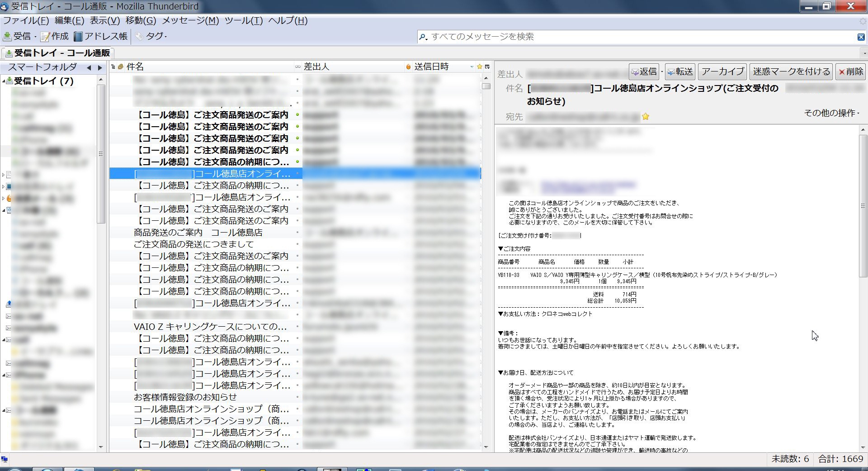Collapse the 受信トレイ (7) folder tree

pos(4,81)
